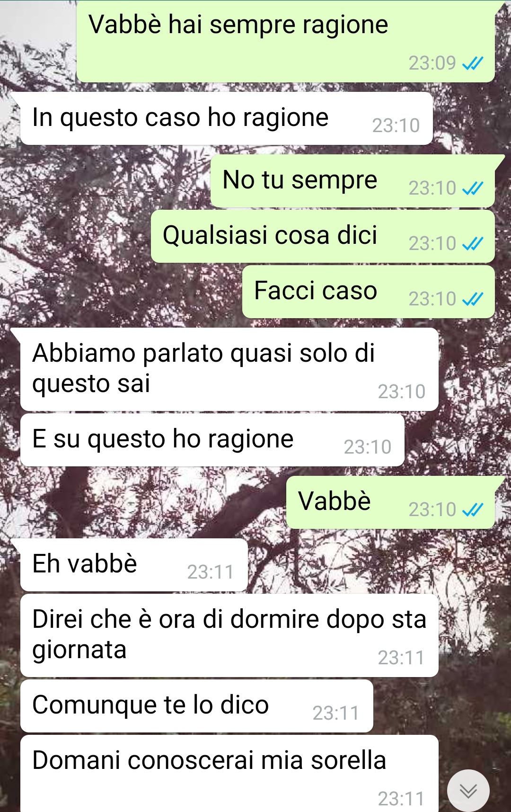Tap read ticks on 'Facci caso' message
The image size is (511, 812).
pyautogui.click(x=473, y=299)
